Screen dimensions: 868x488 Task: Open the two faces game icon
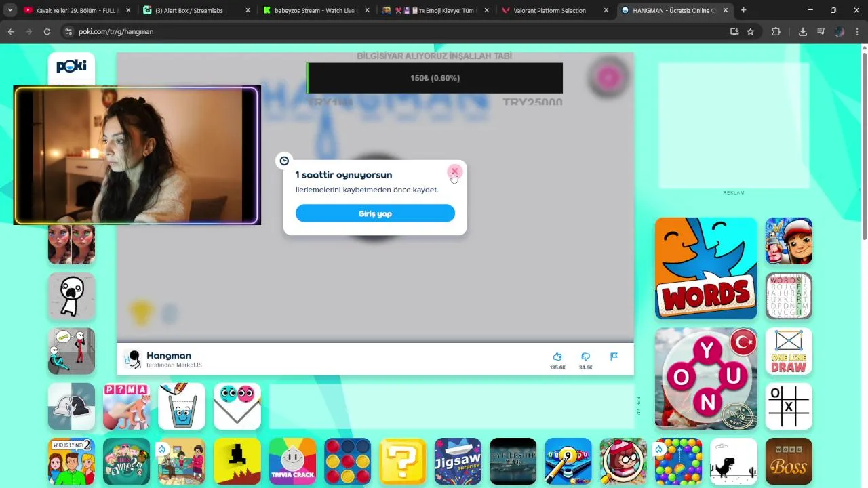71,245
